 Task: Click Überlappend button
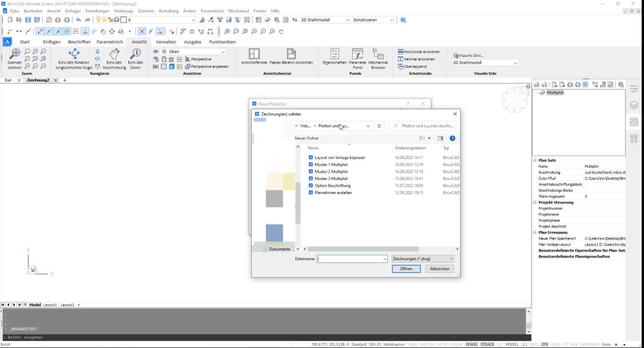tap(412, 67)
